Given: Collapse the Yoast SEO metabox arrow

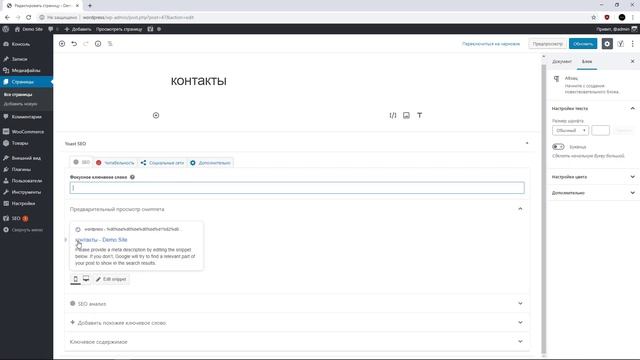Looking at the screenshot, I should tap(527, 143).
